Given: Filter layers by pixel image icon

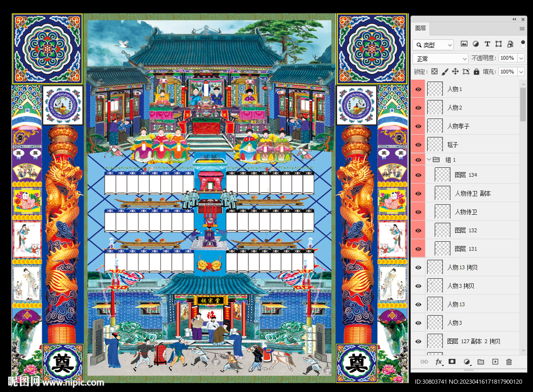Looking at the screenshot, I should pos(464,44).
